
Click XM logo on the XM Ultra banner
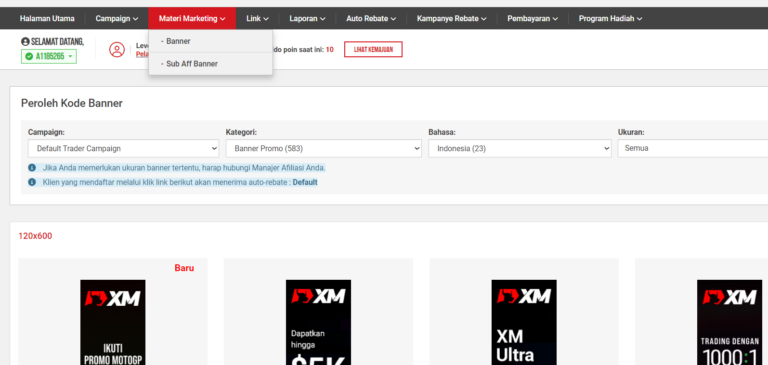524,296
